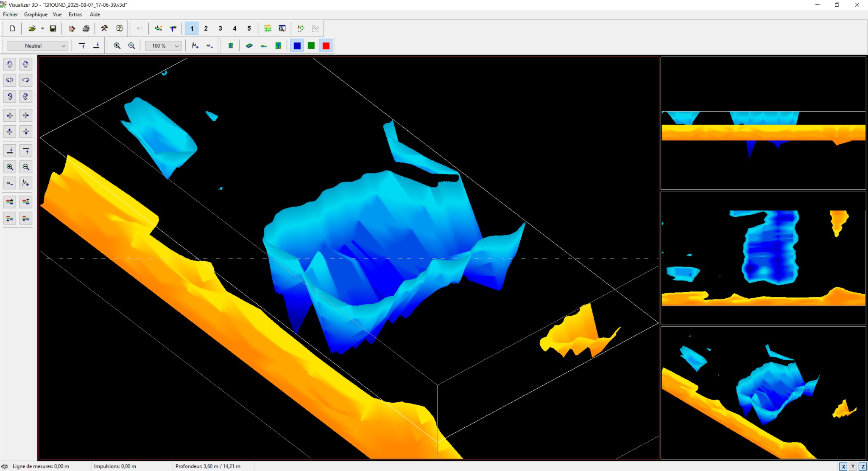Image resolution: width=868 pixels, height=471 pixels.
Task: Click top-left rotate view button in sidebar
Action: pyautogui.click(x=10, y=64)
